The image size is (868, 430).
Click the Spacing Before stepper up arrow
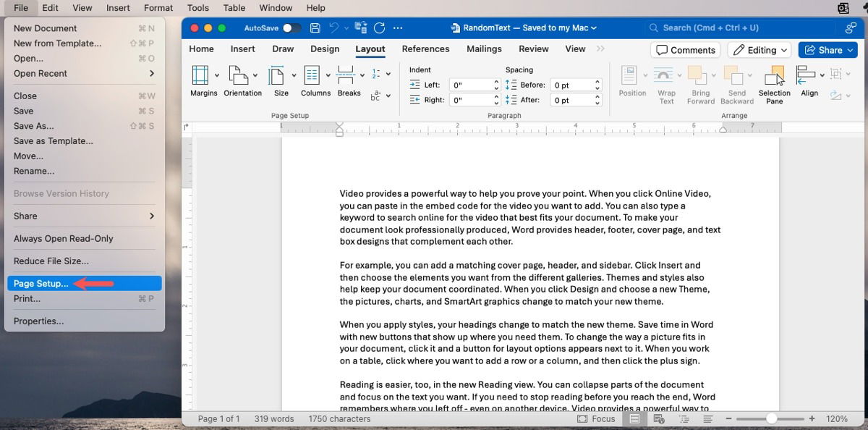[x=597, y=81]
